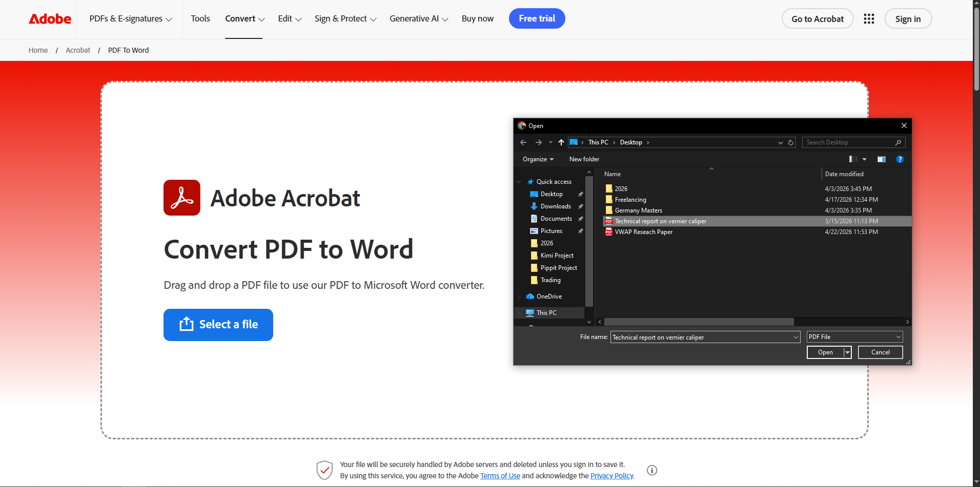Change the view layout icon
The height and width of the screenshot is (487, 980).
coord(853,159)
